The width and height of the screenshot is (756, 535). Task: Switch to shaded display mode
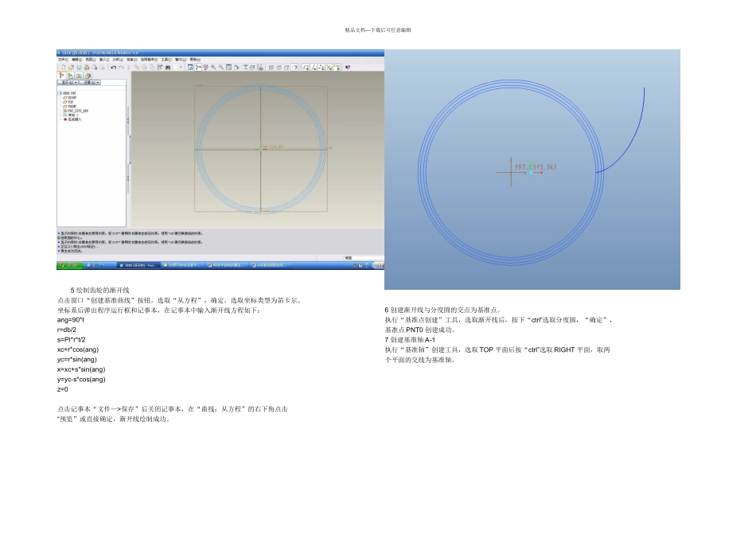pyautogui.click(x=294, y=67)
